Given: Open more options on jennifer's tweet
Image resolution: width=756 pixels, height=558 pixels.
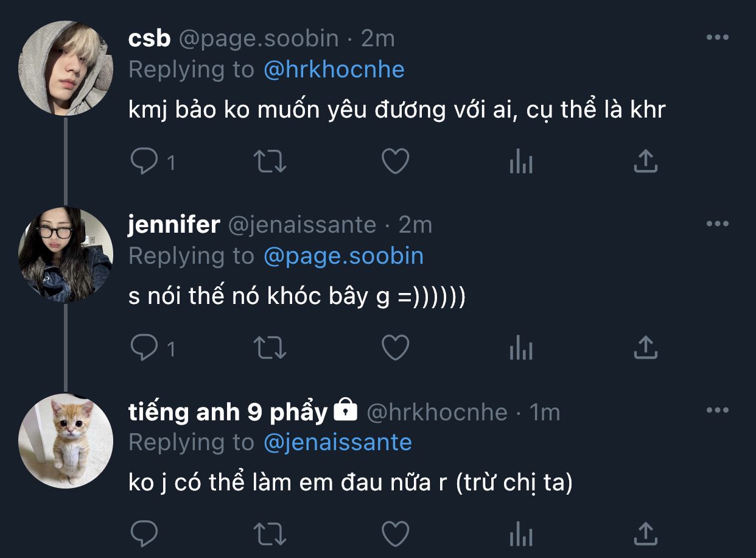Looking at the screenshot, I should [x=717, y=224].
